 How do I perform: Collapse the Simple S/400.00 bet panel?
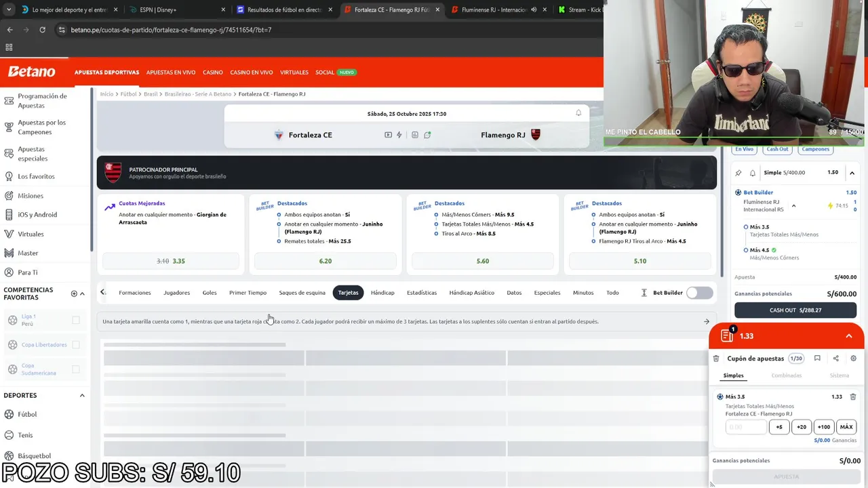click(x=852, y=173)
